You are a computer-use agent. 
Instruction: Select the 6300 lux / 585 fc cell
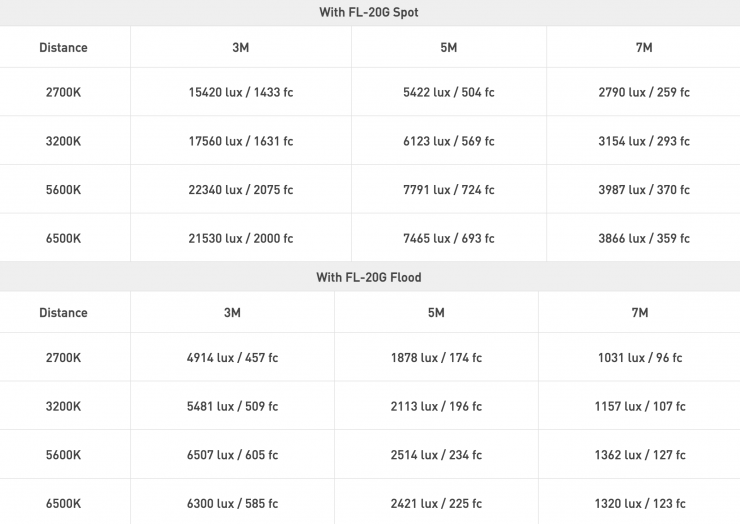point(232,503)
